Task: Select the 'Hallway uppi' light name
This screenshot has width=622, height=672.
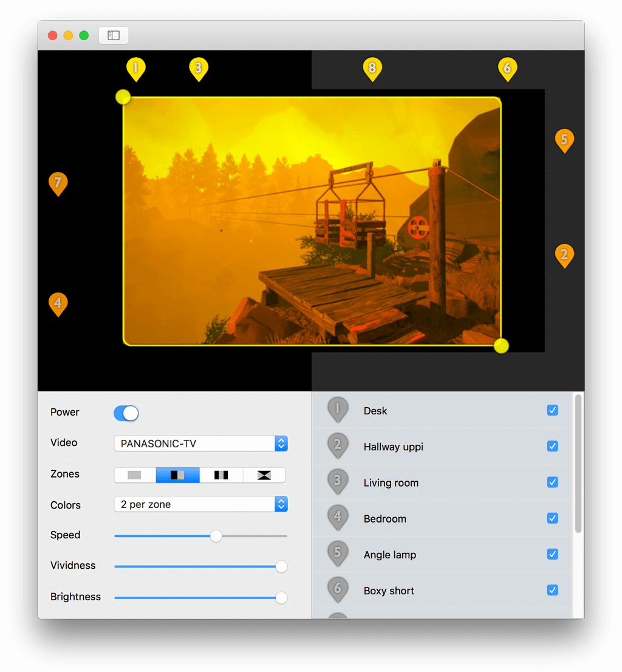Action: [x=393, y=447]
